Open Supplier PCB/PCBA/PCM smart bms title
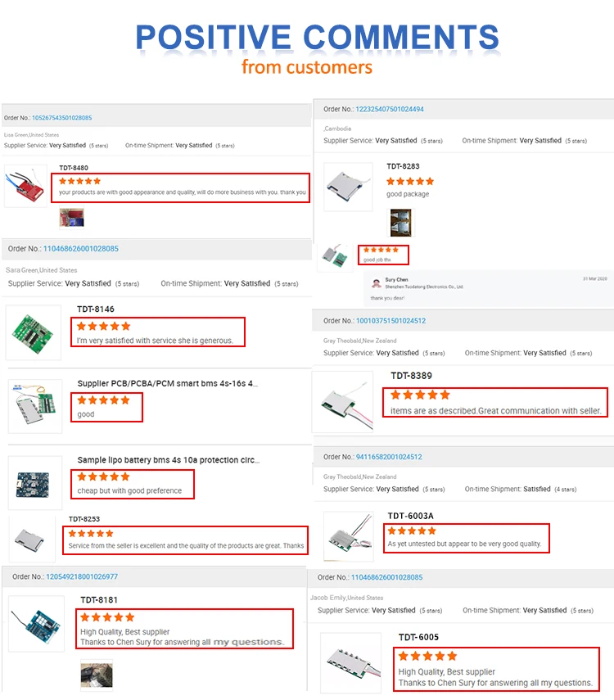 pos(168,383)
